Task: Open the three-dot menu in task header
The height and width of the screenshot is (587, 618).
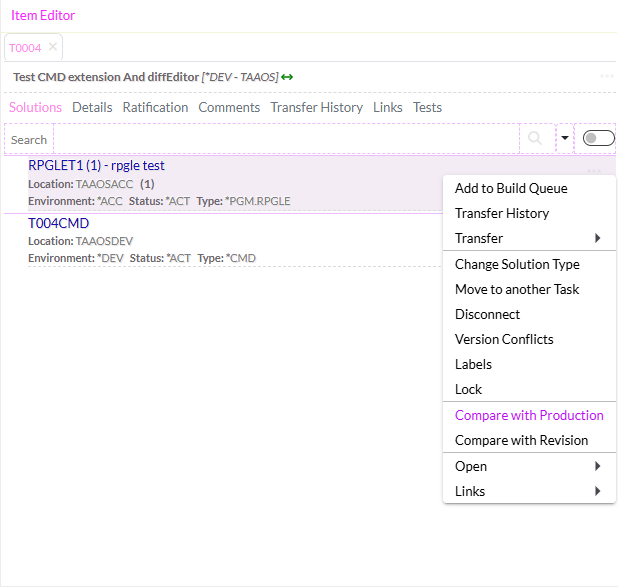Action: click(x=606, y=77)
